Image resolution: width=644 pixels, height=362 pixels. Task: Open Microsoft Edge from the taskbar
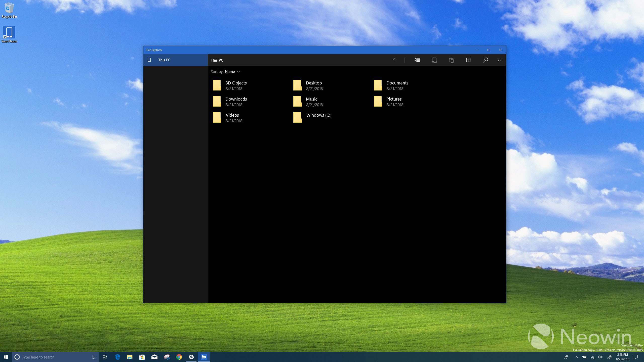(x=117, y=357)
